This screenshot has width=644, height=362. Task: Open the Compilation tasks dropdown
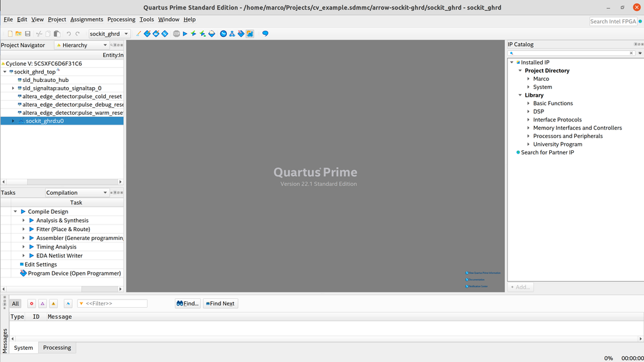pyautogui.click(x=77, y=193)
